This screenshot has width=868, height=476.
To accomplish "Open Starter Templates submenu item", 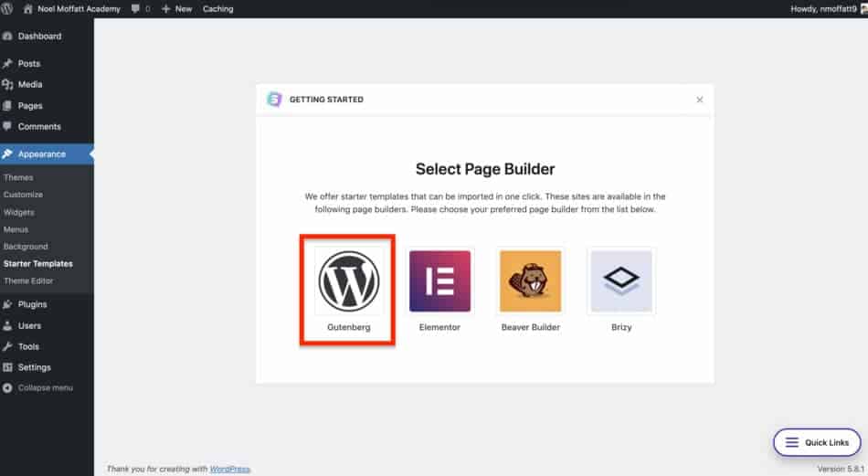I will pyautogui.click(x=37, y=264).
